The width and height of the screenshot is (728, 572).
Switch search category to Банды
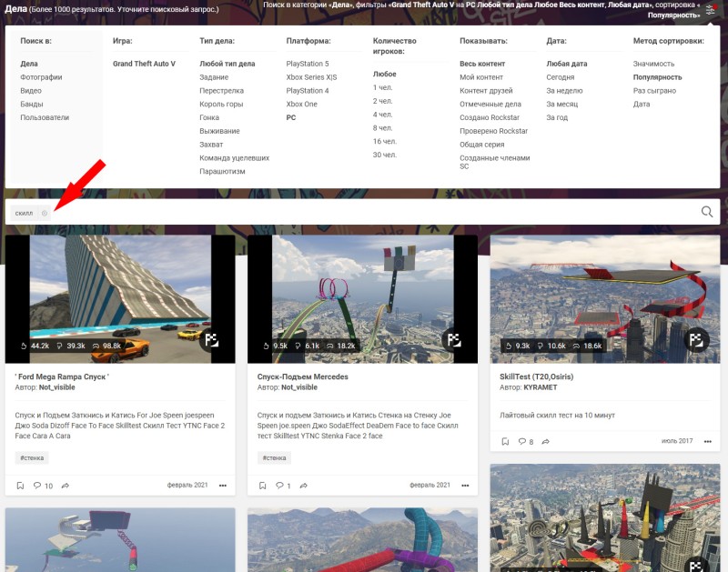pyautogui.click(x=32, y=104)
